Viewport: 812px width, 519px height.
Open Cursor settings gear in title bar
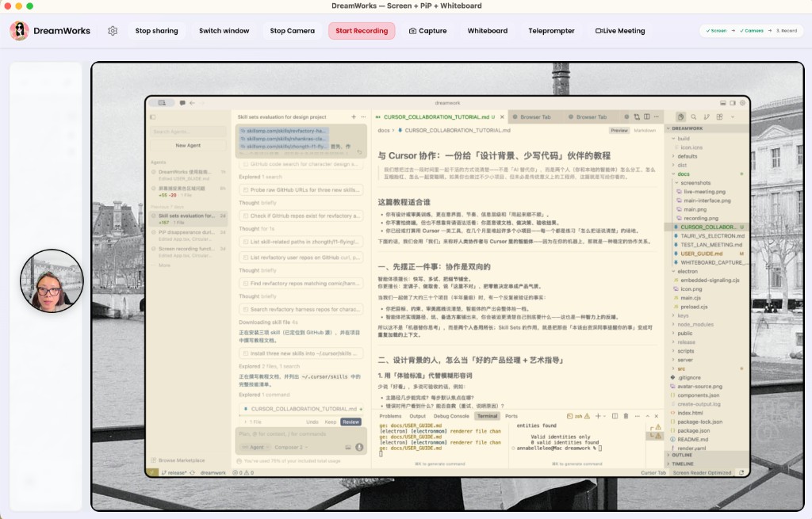click(x=742, y=103)
